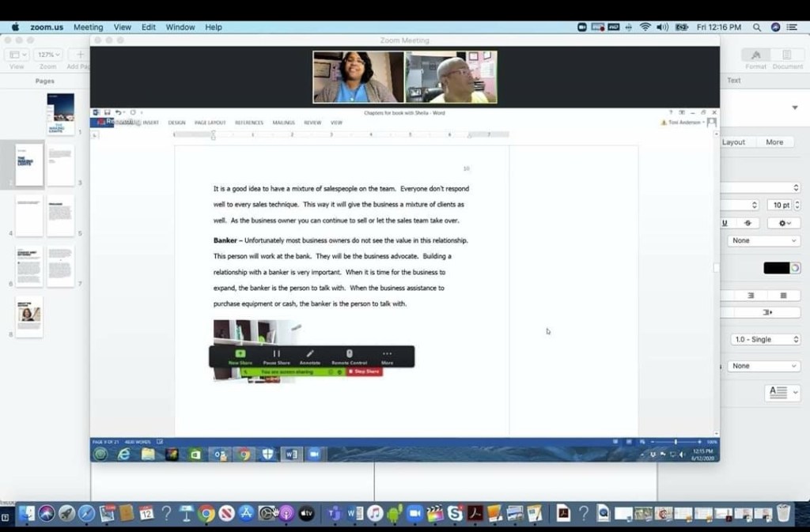810x532 pixels.
Task: Toggle the strikethrough text style button
Action: (748, 223)
